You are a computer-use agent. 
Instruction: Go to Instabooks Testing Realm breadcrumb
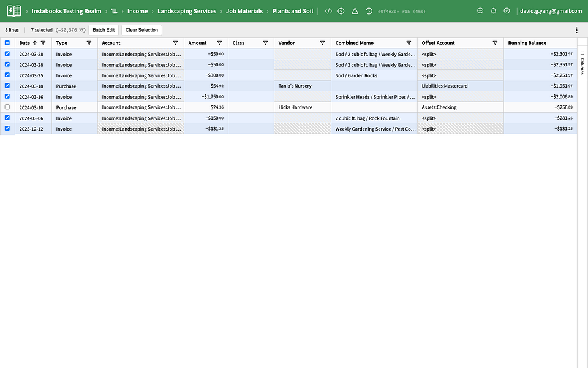click(x=66, y=11)
